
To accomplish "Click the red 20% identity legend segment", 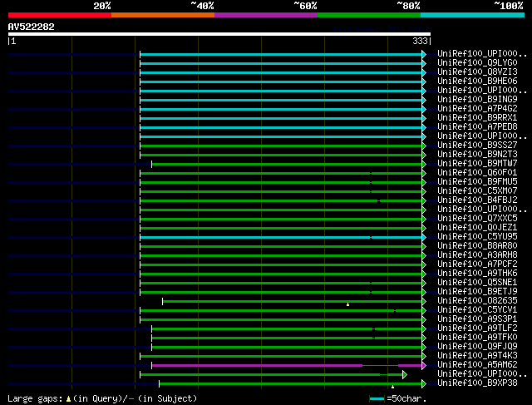I will pos(59,14).
